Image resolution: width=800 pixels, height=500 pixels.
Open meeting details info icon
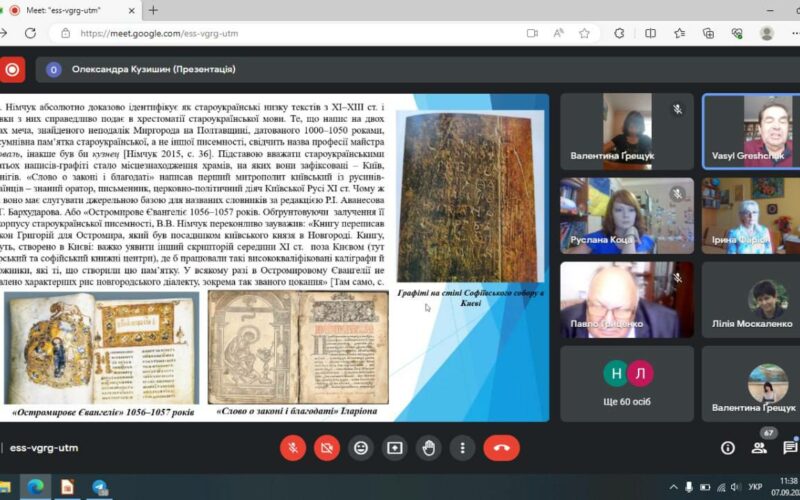point(728,448)
